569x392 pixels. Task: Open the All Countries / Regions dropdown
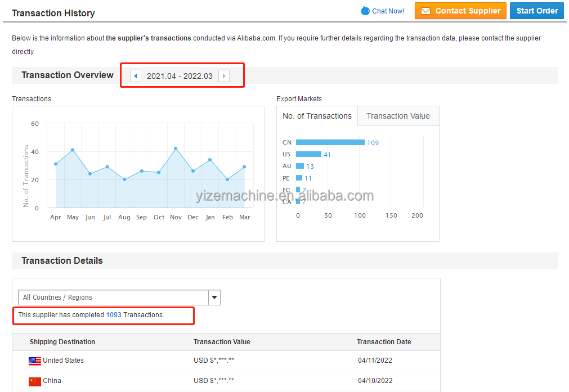click(x=113, y=298)
